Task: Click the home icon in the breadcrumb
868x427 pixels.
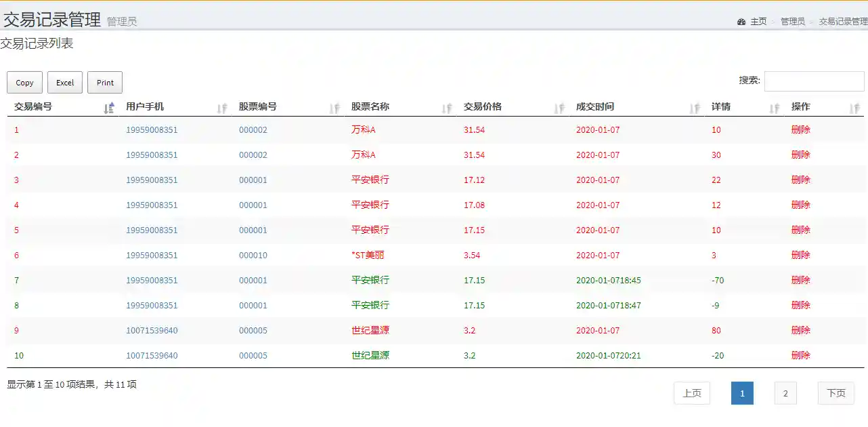Action: point(741,21)
